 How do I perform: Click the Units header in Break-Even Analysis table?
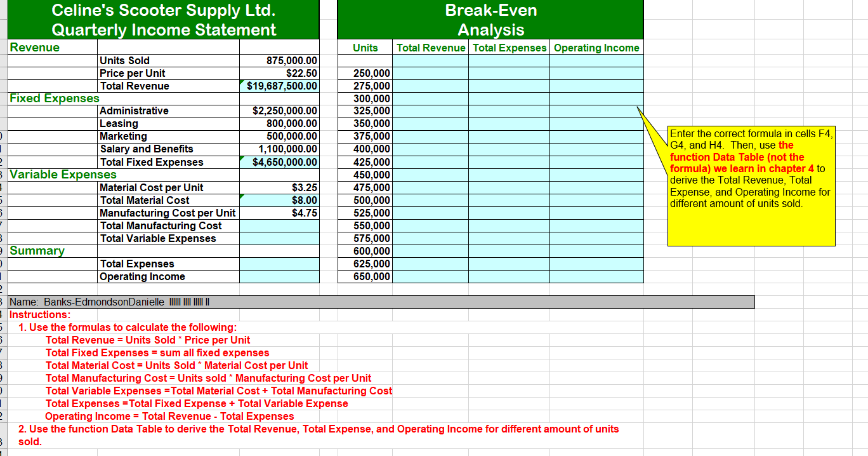click(365, 48)
